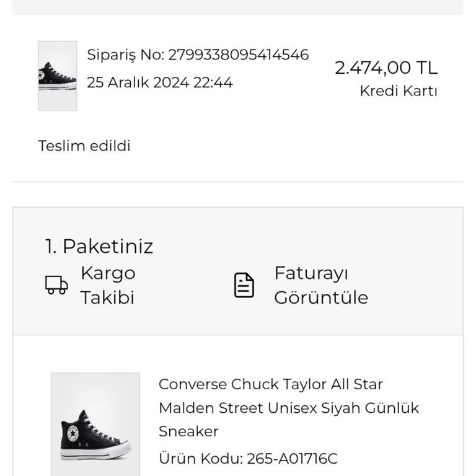
Task: Select product code 265-A01716C
Action: pos(292,459)
